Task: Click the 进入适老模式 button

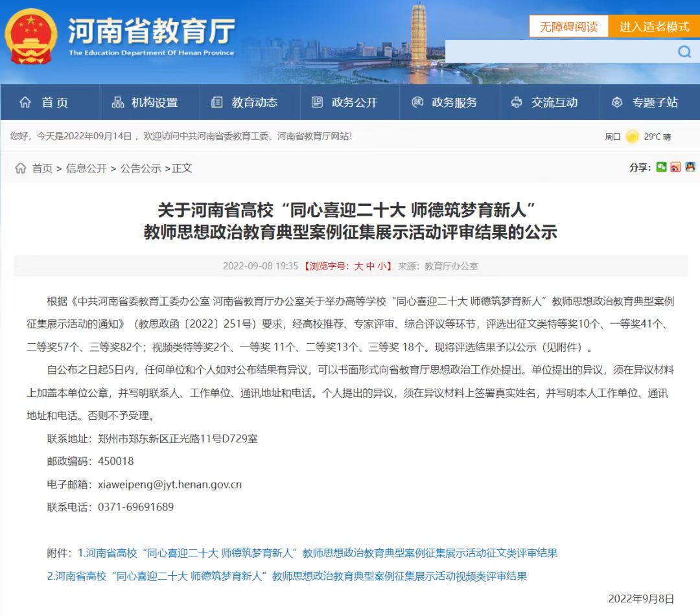Action: [x=655, y=27]
